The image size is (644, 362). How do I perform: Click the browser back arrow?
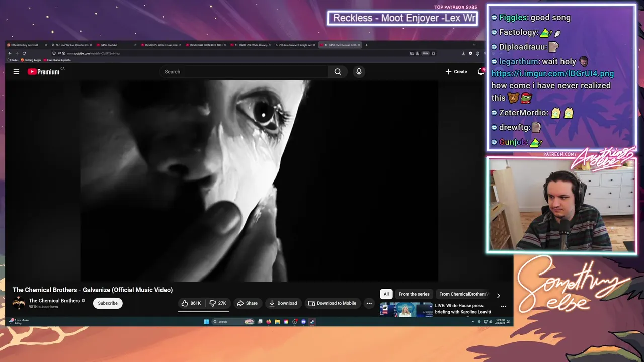tap(10, 53)
